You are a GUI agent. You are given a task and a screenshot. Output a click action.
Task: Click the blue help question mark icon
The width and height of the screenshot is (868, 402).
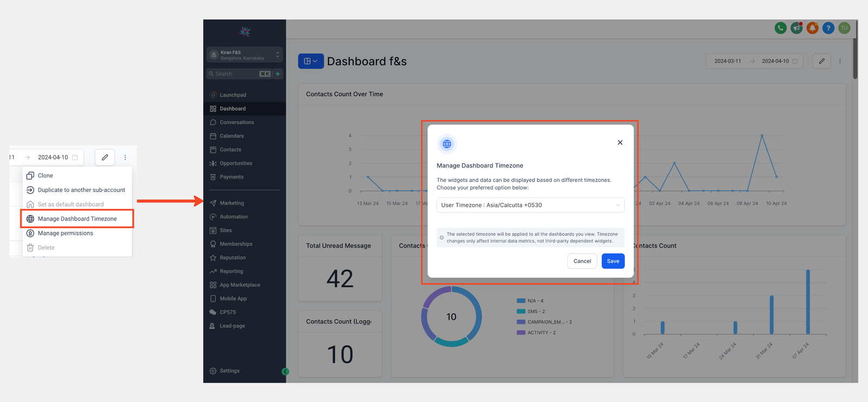point(828,28)
